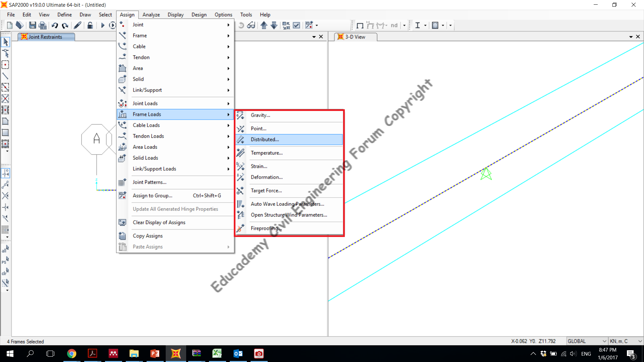
Task: Click the previous selection 'ps' icon
Action: (5, 260)
